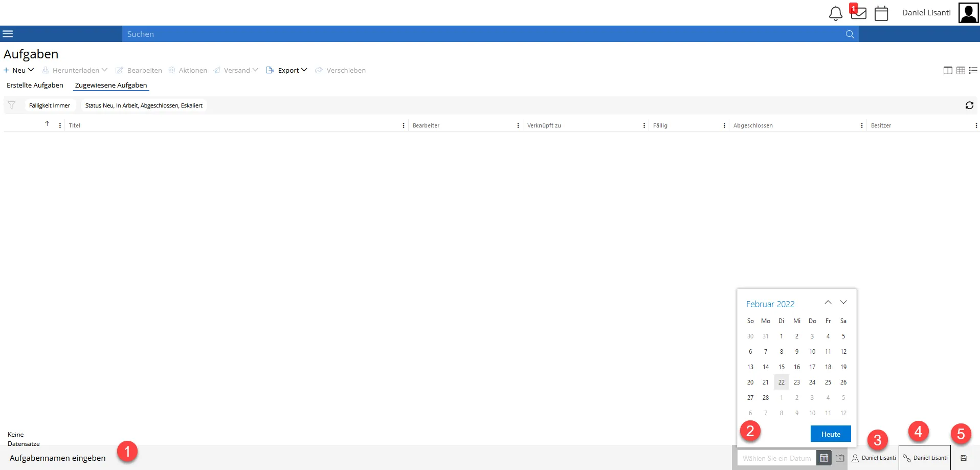Select February 22 in calendar
980x470 pixels.
781,382
